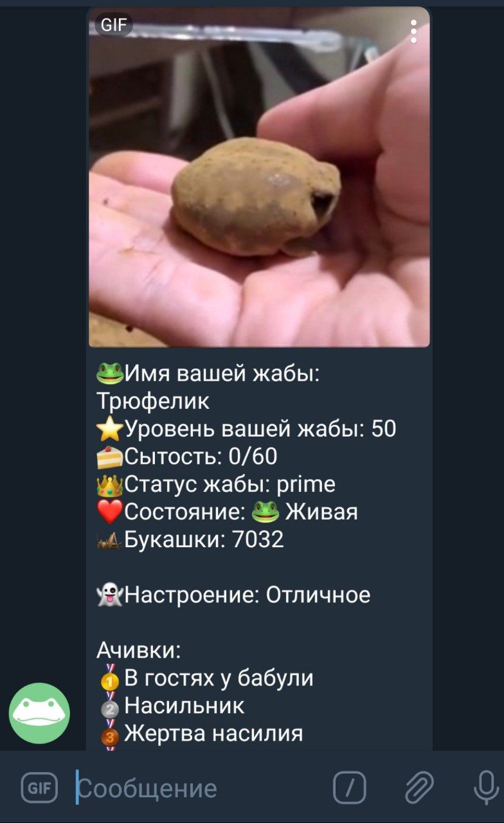Attach a file with the paperclip icon
This screenshot has width=504, height=823.
(419, 788)
